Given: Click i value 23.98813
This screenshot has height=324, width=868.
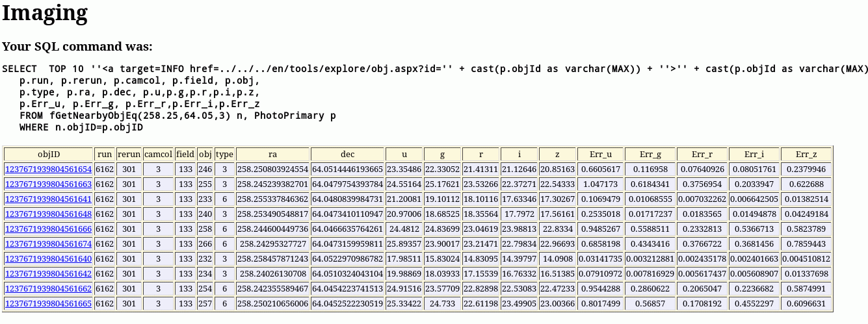Looking at the screenshot, I should 519,229.
